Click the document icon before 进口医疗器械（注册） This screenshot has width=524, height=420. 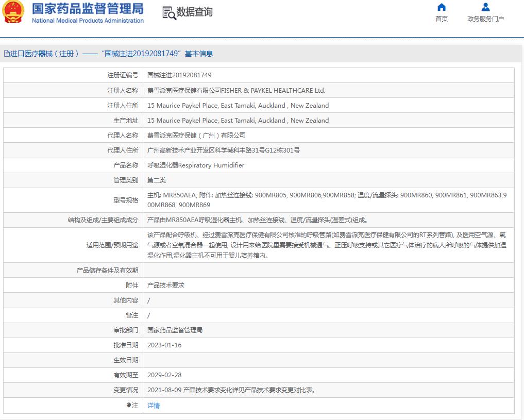pos(7,53)
